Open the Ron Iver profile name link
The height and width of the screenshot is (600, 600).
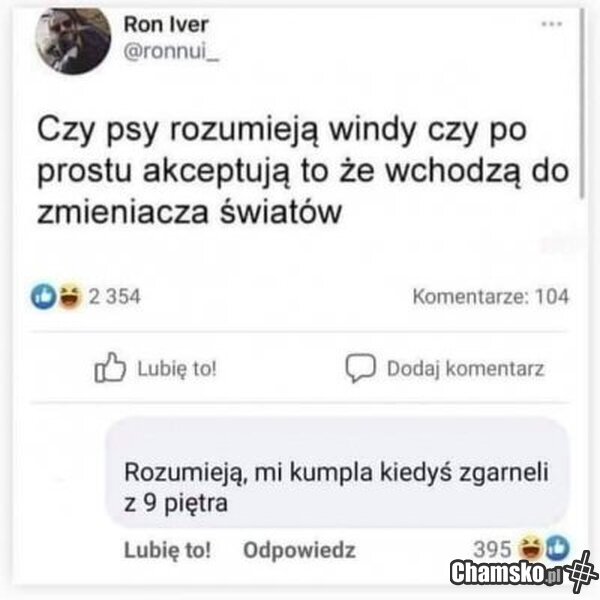[x=166, y=24]
